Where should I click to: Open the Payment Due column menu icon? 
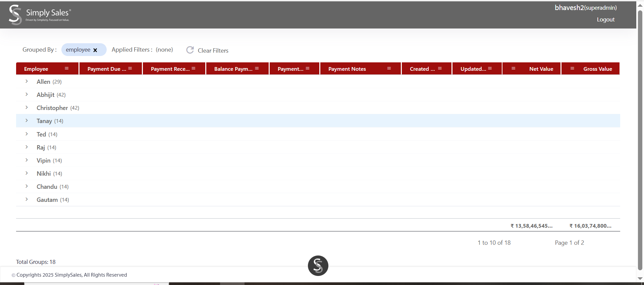130,68
